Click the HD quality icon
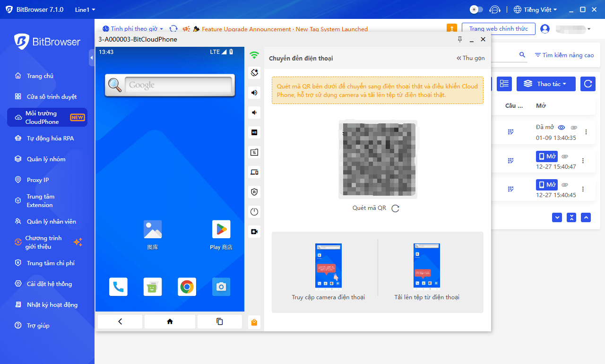 pyautogui.click(x=254, y=132)
